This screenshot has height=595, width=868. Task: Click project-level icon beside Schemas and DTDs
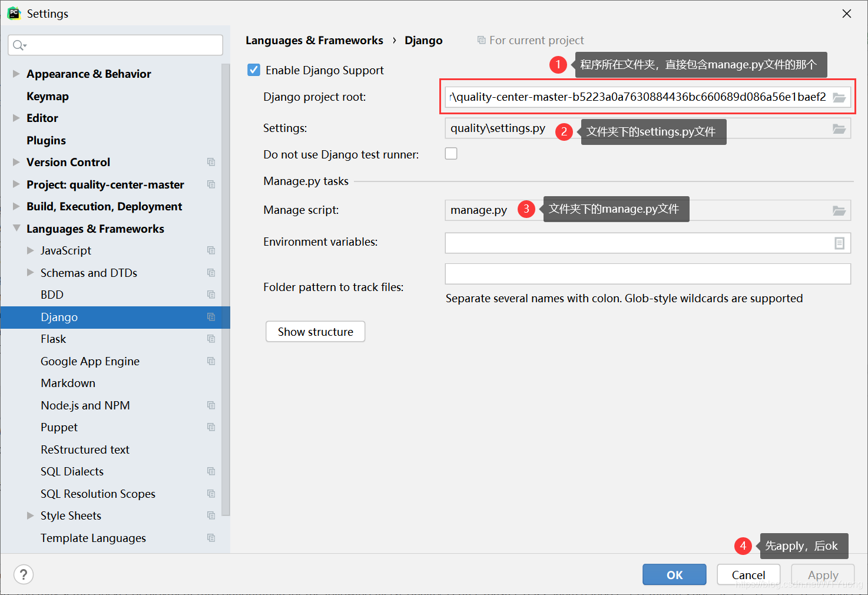click(211, 273)
